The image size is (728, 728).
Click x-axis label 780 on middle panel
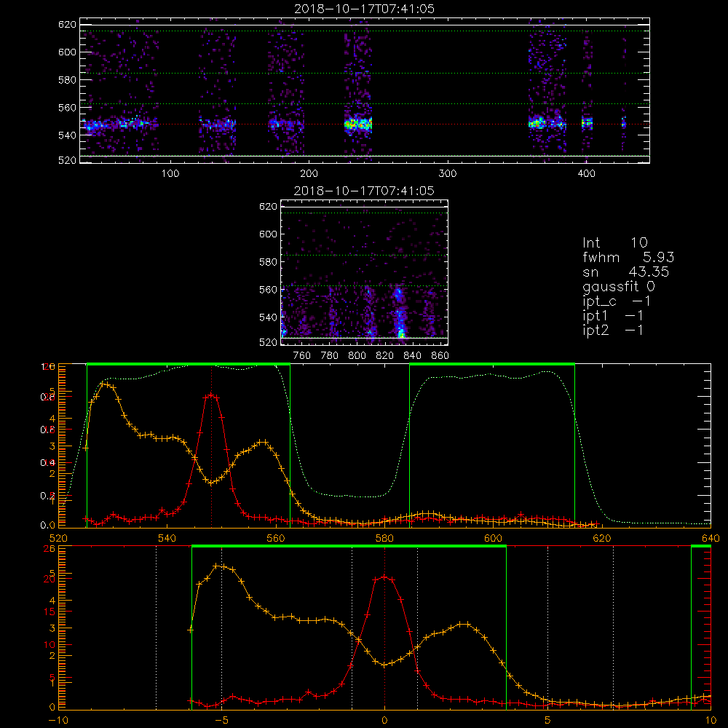click(x=330, y=356)
